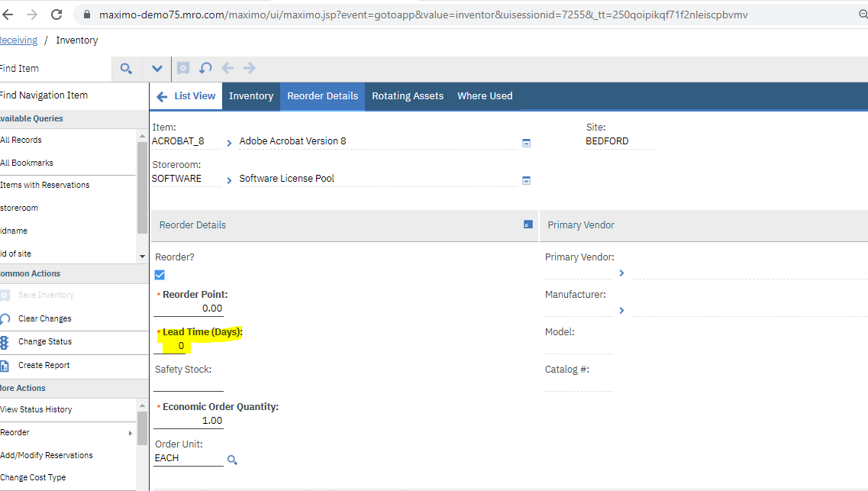Open long description icon beside Adobe Acrobat Version 8
The height and width of the screenshot is (491, 868).
click(526, 143)
